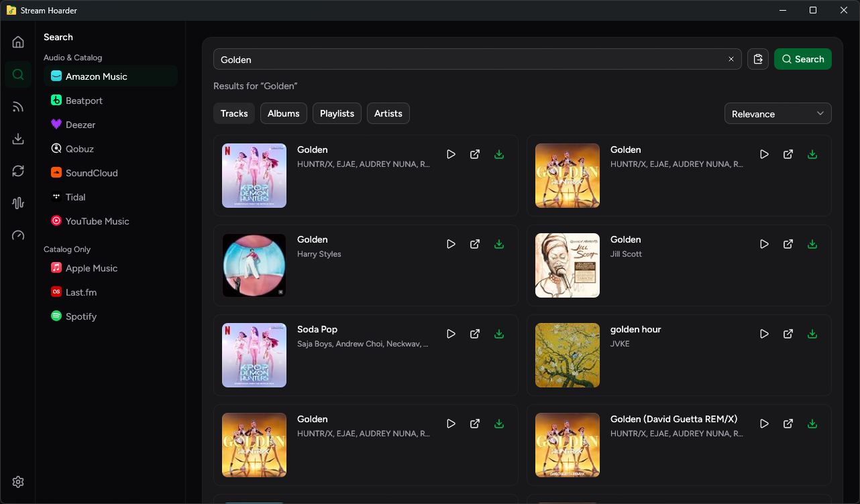Download Golden by Harry Styles
Image resolution: width=860 pixels, height=504 pixels.
pos(499,244)
